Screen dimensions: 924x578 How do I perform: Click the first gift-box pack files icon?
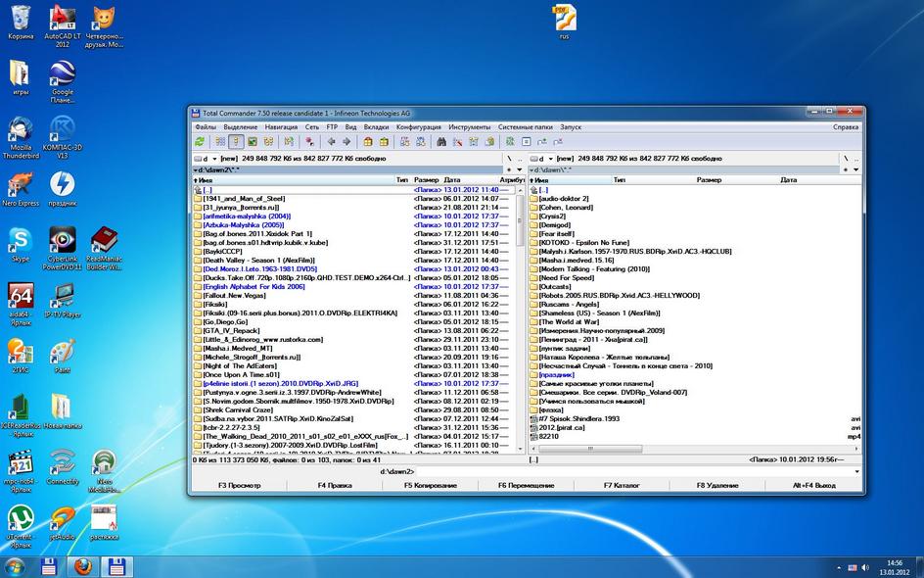[x=368, y=141]
